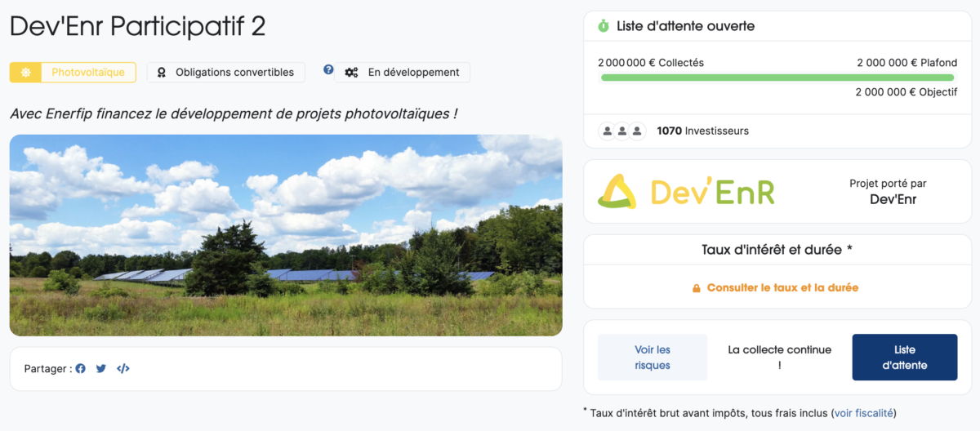Join via the Liste d'attente button
This screenshot has width=980, height=431.
[905, 357]
